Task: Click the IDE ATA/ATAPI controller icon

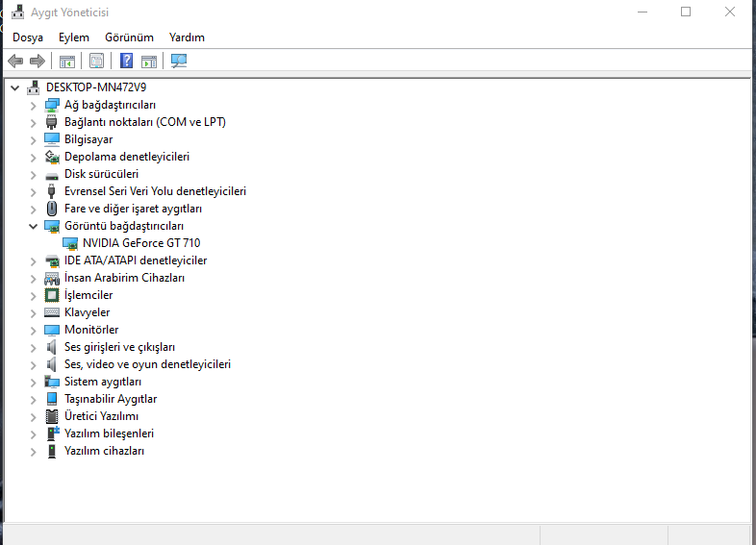Action: (52, 261)
